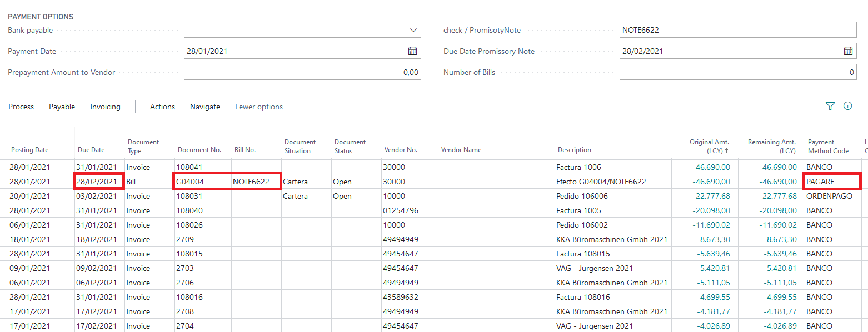
Task: Click the Efecto G04004/NOTE6622 description
Action: 601,182
